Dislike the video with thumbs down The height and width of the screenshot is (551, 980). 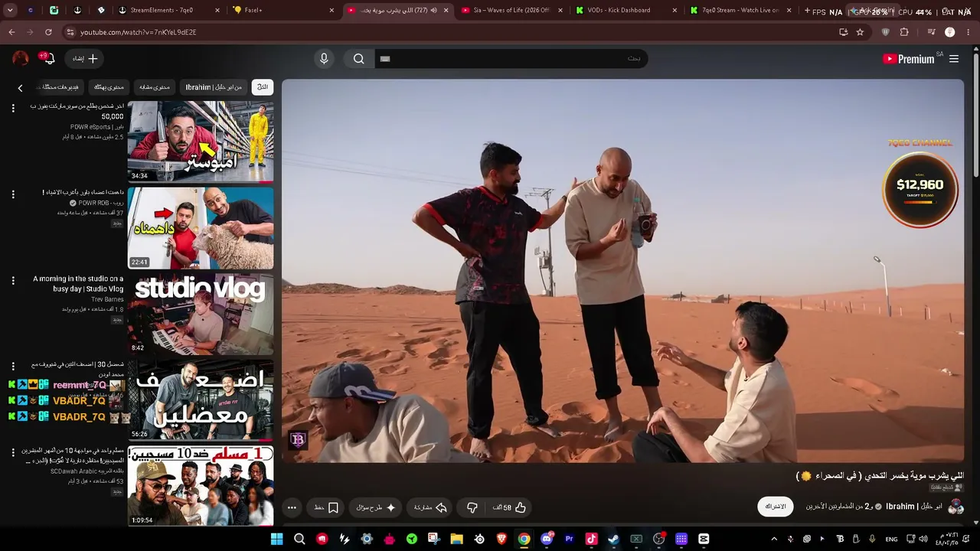(x=472, y=507)
